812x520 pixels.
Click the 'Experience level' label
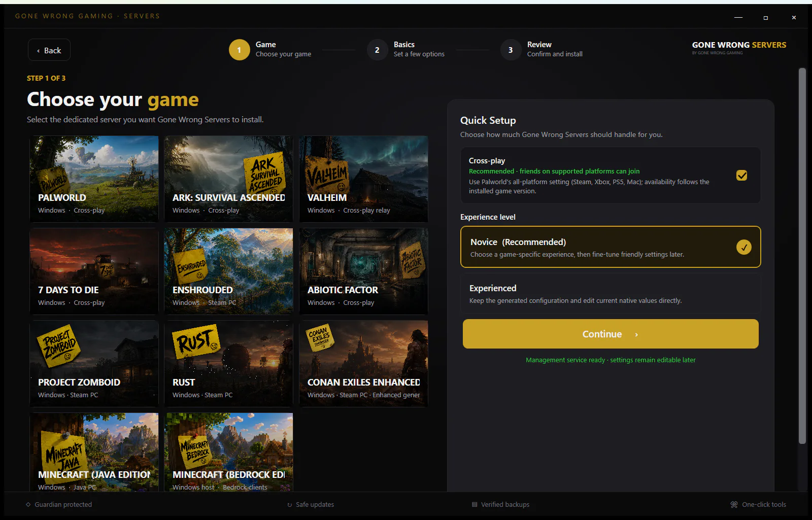(x=488, y=217)
